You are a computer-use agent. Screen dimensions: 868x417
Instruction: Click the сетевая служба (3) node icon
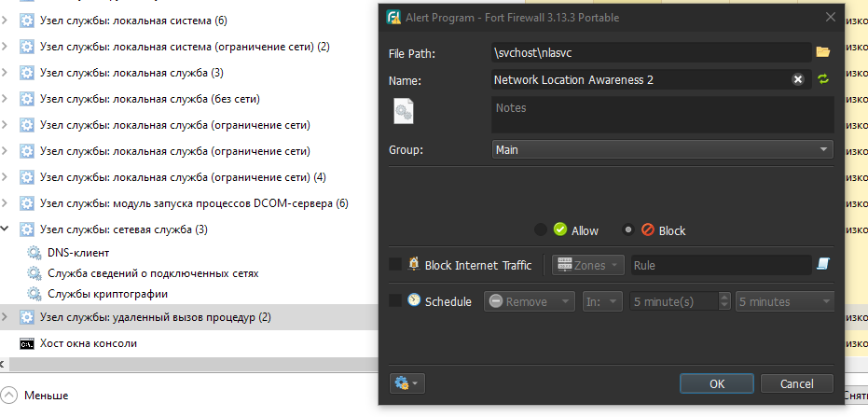coord(26,229)
